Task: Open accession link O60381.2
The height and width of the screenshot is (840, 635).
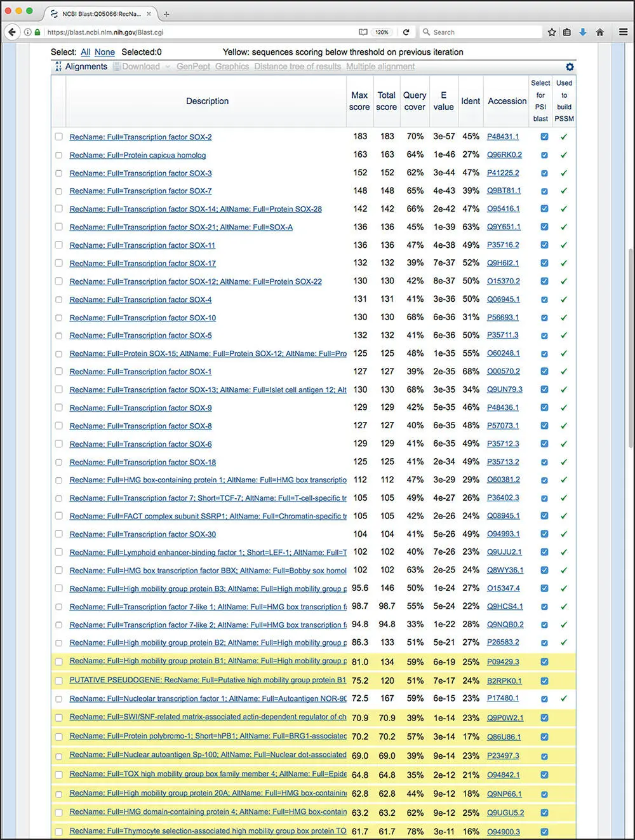Action: point(503,480)
